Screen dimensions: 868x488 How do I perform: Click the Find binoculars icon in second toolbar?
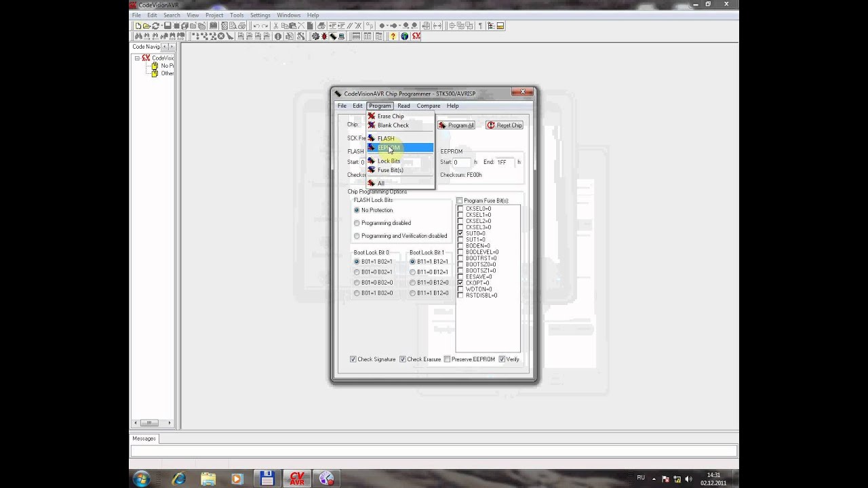click(x=138, y=36)
